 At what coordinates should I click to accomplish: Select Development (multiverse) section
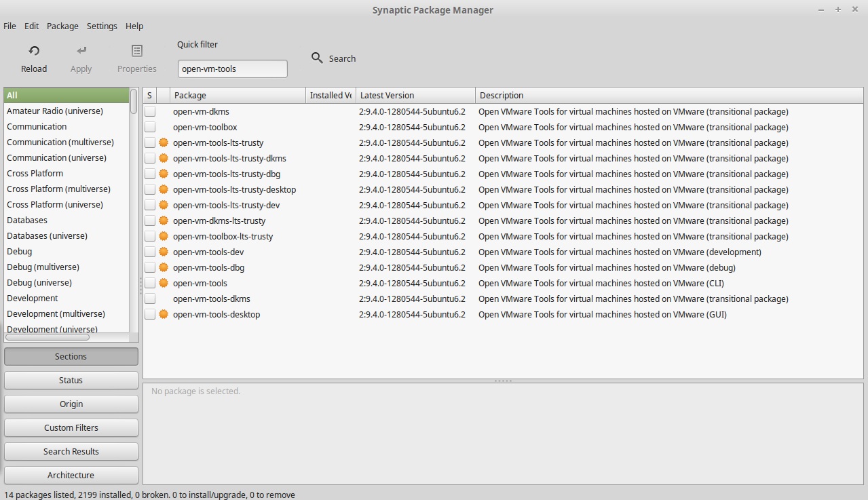pos(67,313)
